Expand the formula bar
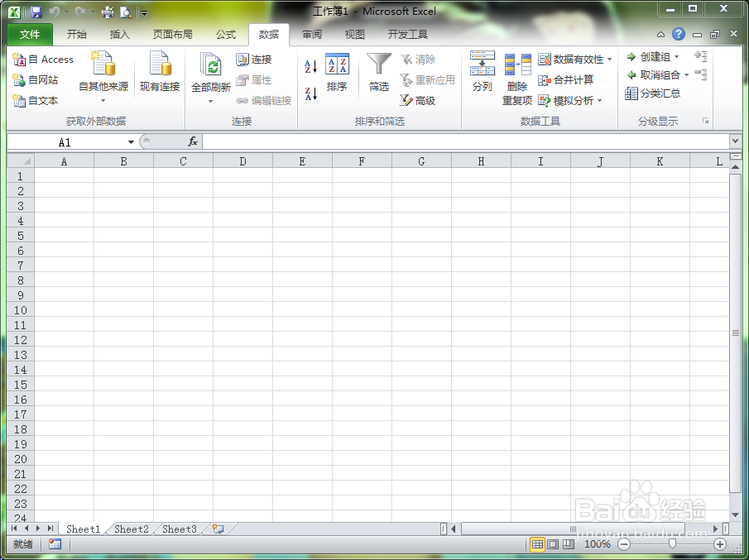749x560 pixels. (735, 141)
